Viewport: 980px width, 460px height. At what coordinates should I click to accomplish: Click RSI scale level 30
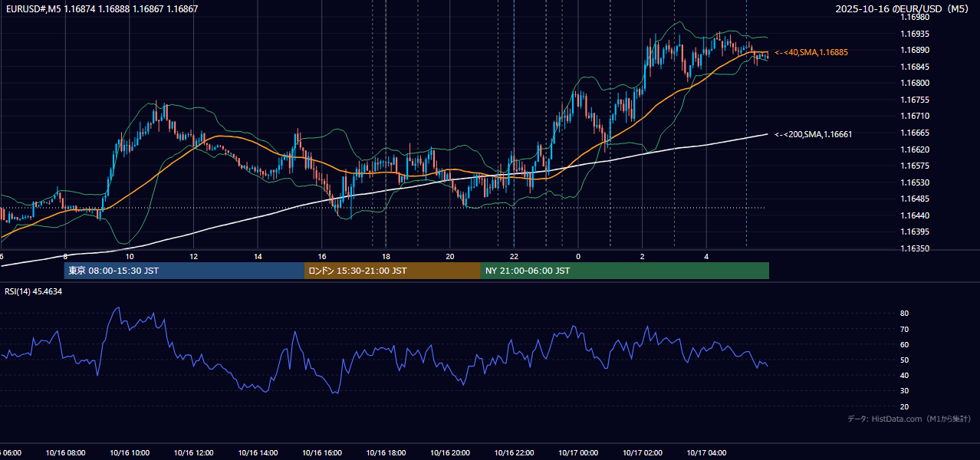point(905,391)
